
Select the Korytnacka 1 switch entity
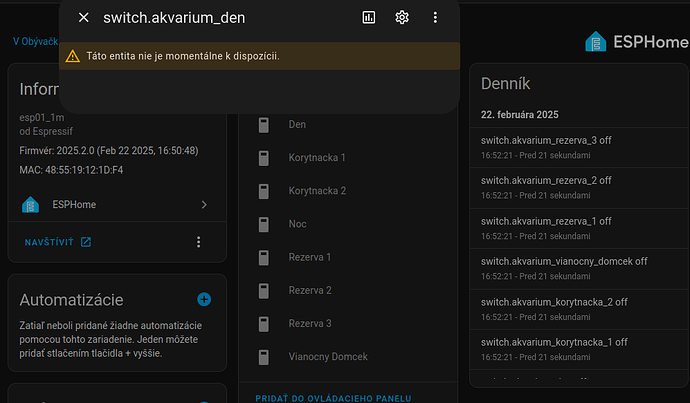pyautogui.click(x=317, y=158)
